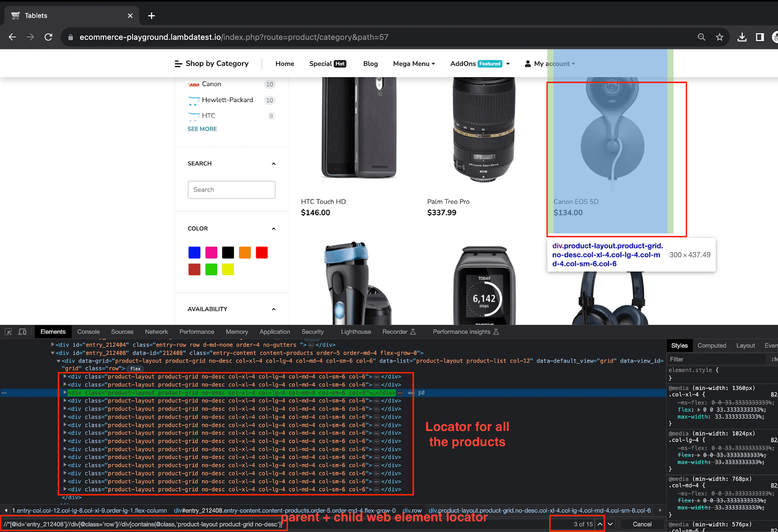Toggle the device emulation toolbar icon

[22, 331]
